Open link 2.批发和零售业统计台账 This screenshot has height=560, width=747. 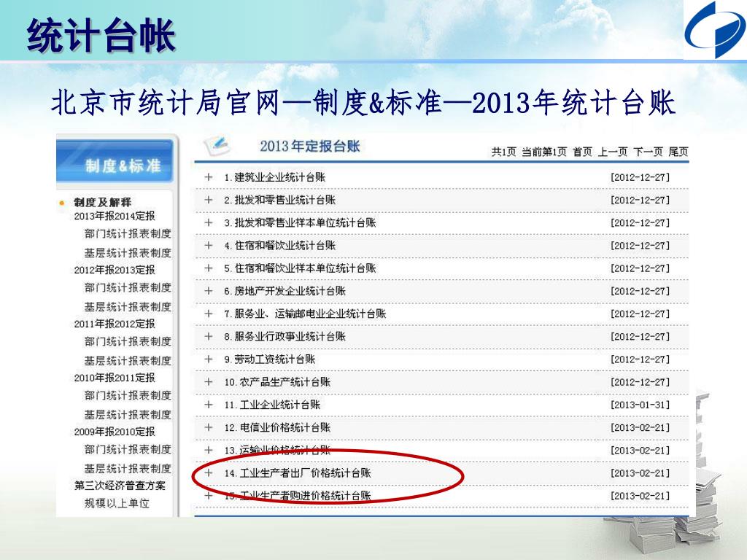click(x=279, y=200)
